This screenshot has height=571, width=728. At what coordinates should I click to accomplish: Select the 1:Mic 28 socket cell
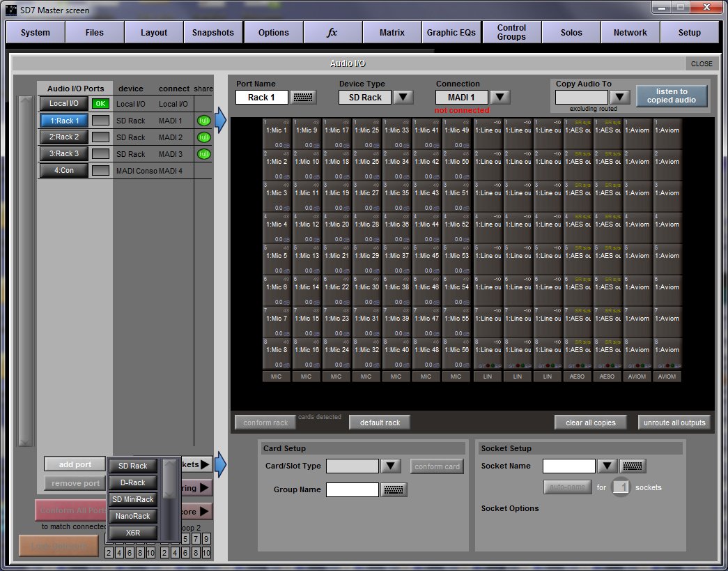coord(366,228)
